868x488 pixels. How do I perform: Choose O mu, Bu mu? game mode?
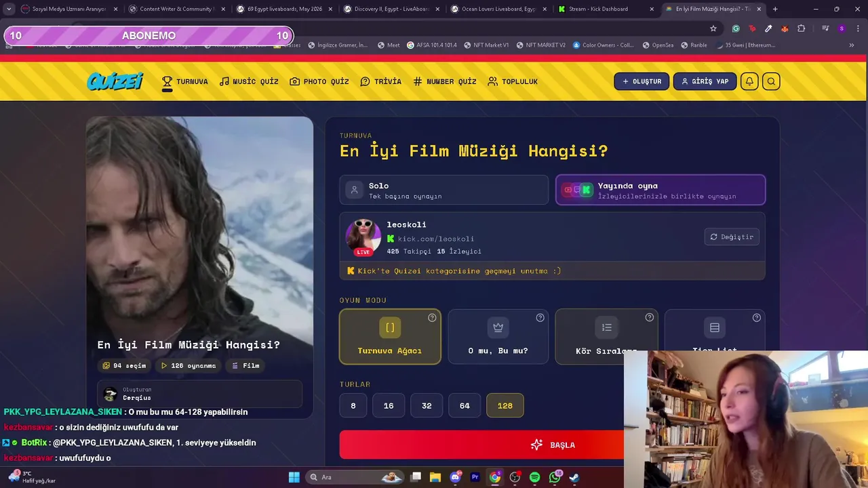coord(498,337)
